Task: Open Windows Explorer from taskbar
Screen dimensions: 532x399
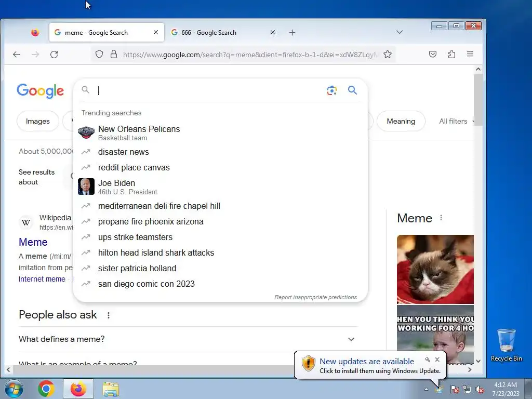Action: (111, 389)
